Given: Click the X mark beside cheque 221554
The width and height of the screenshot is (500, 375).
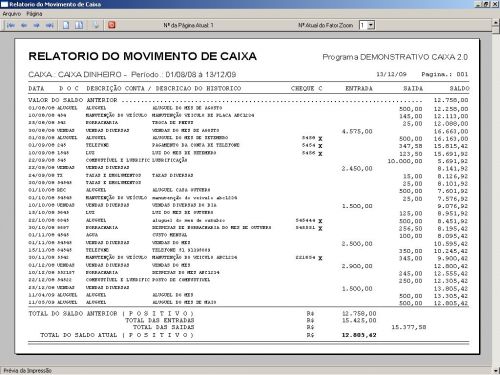Looking at the screenshot, I should [x=320, y=258].
